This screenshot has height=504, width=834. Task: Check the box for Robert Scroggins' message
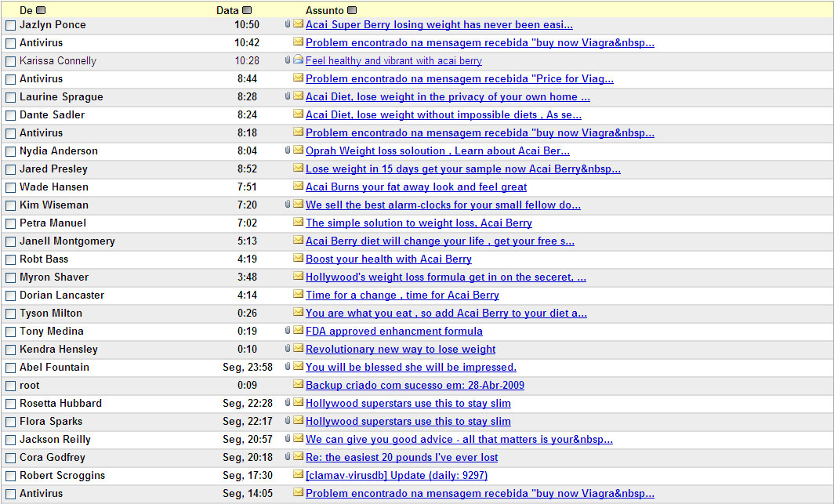10,476
